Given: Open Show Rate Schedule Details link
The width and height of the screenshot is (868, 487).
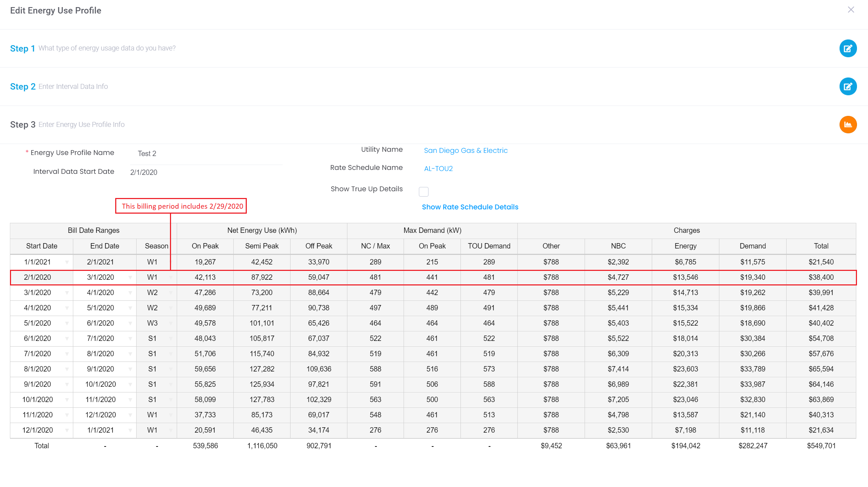Looking at the screenshot, I should [x=470, y=207].
